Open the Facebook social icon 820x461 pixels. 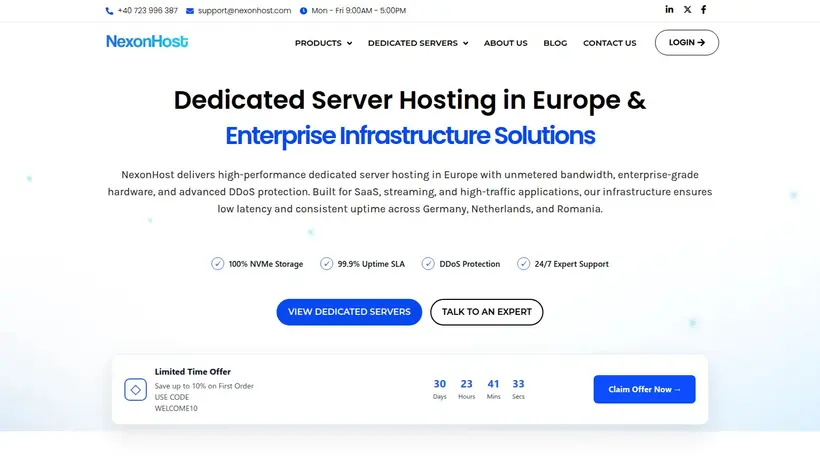[703, 9]
